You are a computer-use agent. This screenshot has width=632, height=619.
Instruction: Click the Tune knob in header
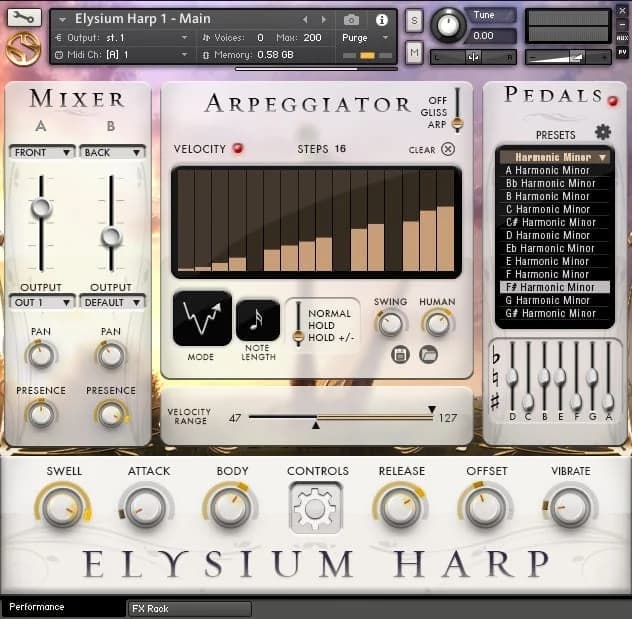point(448,25)
